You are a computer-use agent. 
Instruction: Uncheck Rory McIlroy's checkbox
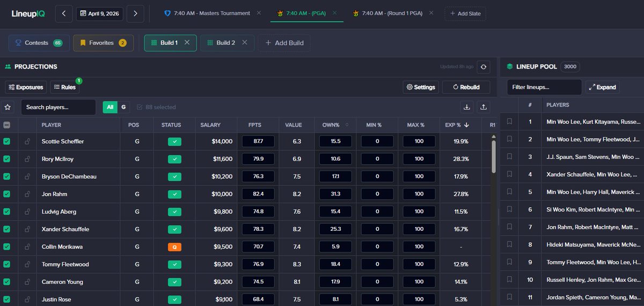tap(6, 159)
